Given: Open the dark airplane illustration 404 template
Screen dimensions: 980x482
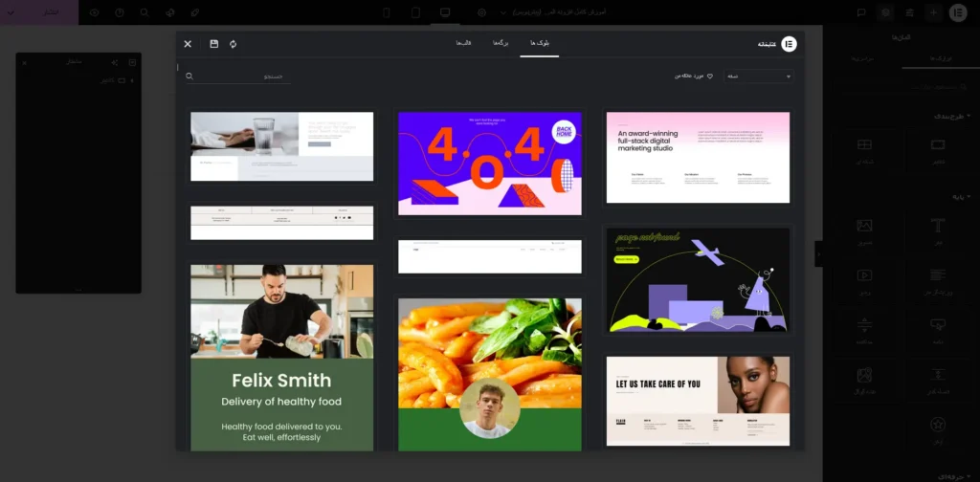Looking at the screenshot, I should [697, 279].
